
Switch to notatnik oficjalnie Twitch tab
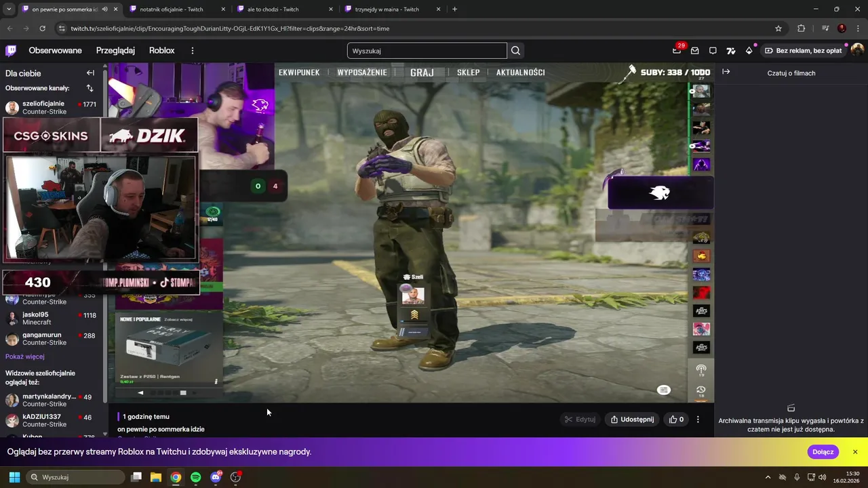click(176, 9)
